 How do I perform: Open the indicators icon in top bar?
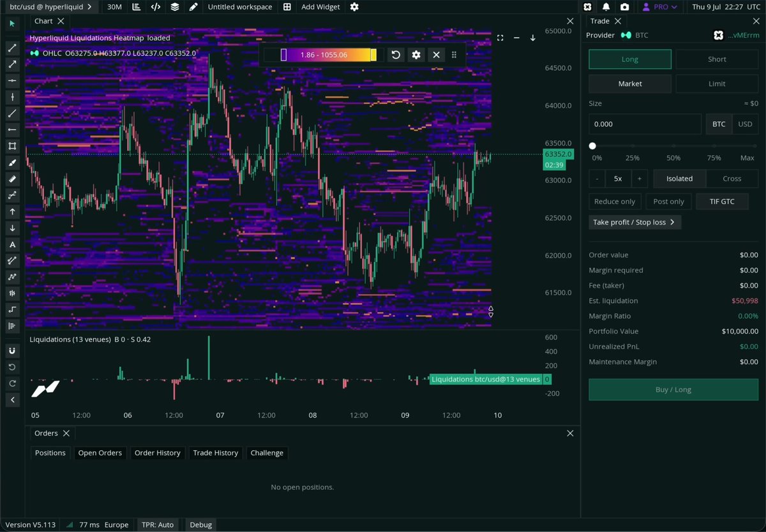[x=137, y=7]
